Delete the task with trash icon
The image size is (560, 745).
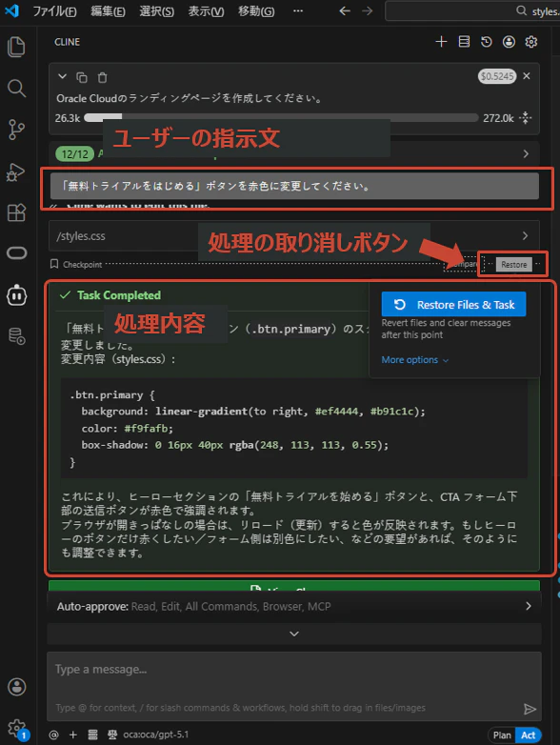click(102, 77)
